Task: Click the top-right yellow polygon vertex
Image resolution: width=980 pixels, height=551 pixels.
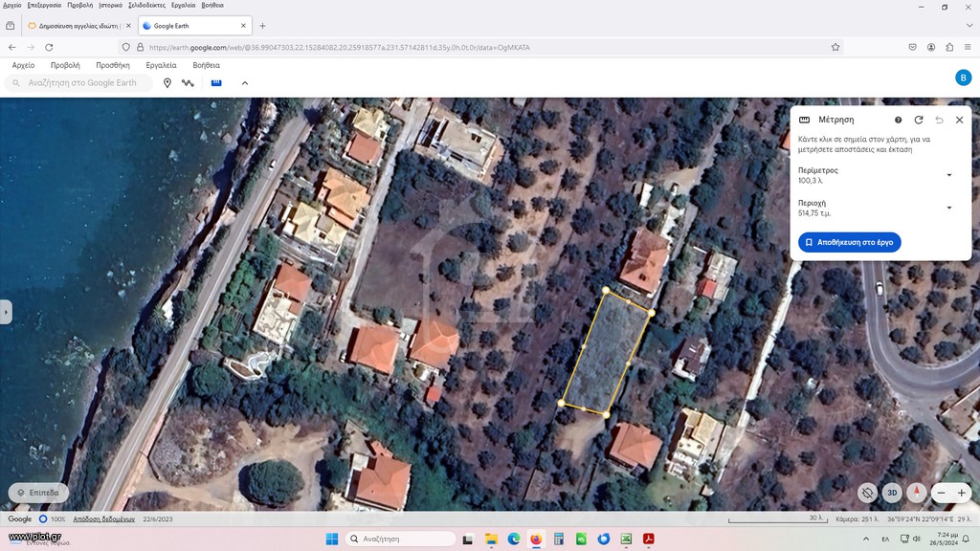Action: click(x=652, y=313)
